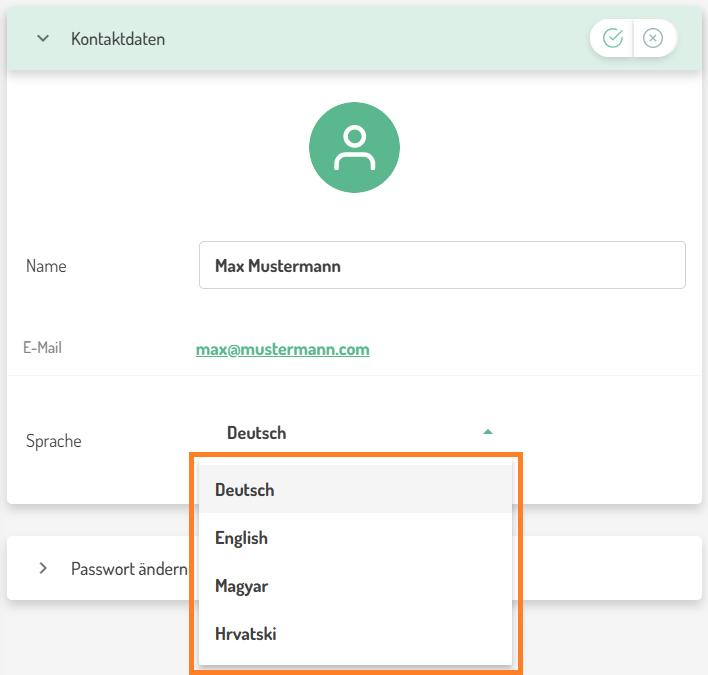
Task: Click the E-Mail field label
Action: (44, 348)
